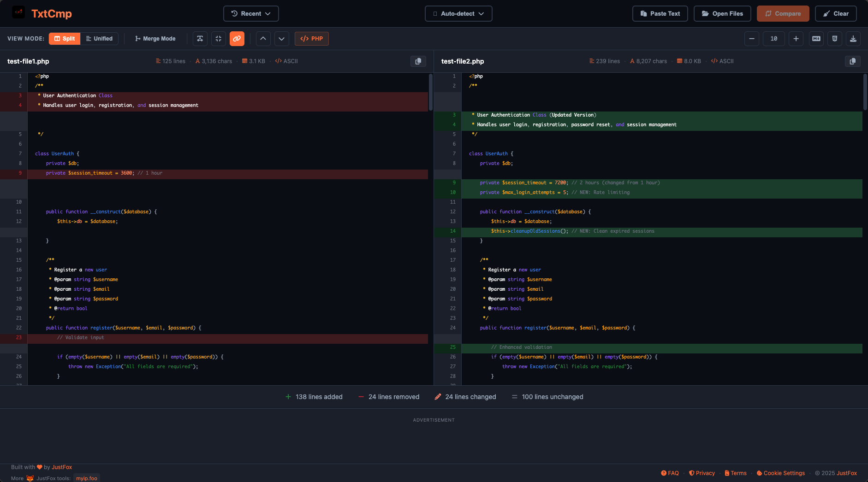Screen dimensions: 868x482
Task: Export diff as Markdown
Action: point(815,39)
